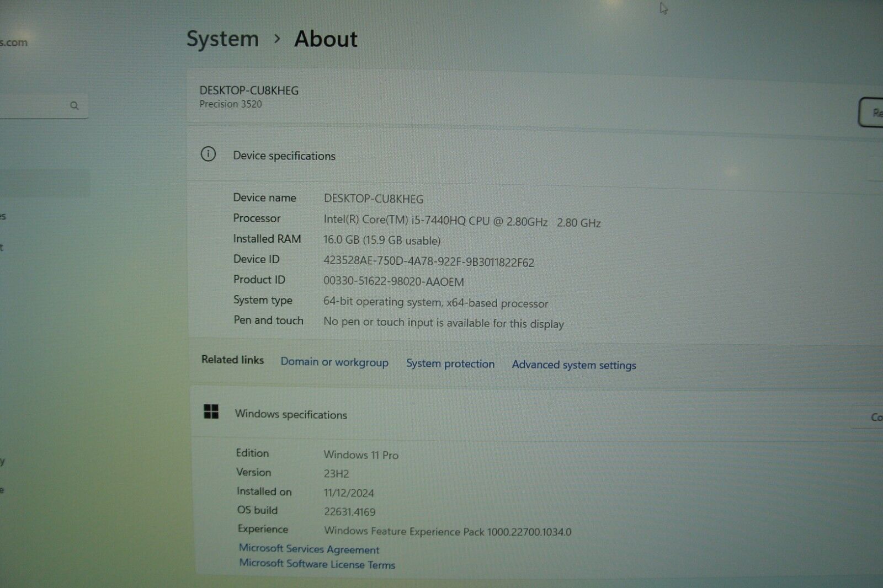Image resolution: width=883 pixels, height=588 pixels.
Task: Click the DESKTOP-CU8KHEG header card name
Action: tap(249, 90)
